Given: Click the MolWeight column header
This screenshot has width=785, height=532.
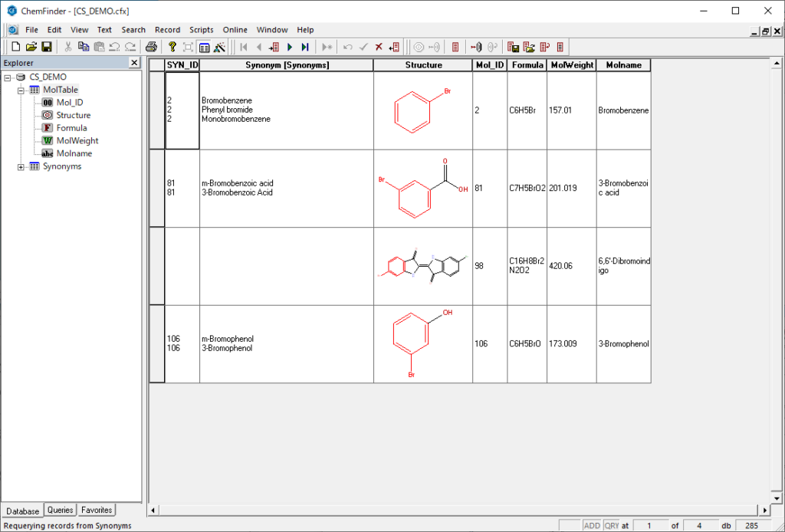Looking at the screenshot, I should 572,65.
